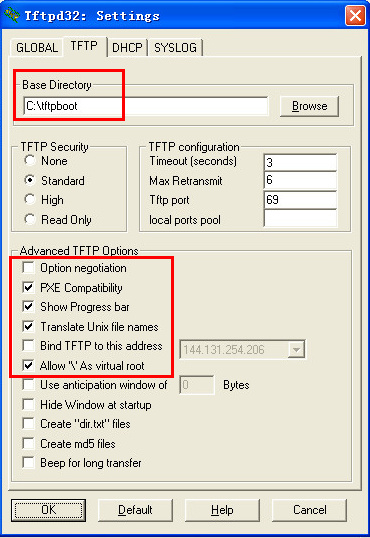
Task: Close the Tftpd32 Settings dialog
Action: tap(355, 15)
